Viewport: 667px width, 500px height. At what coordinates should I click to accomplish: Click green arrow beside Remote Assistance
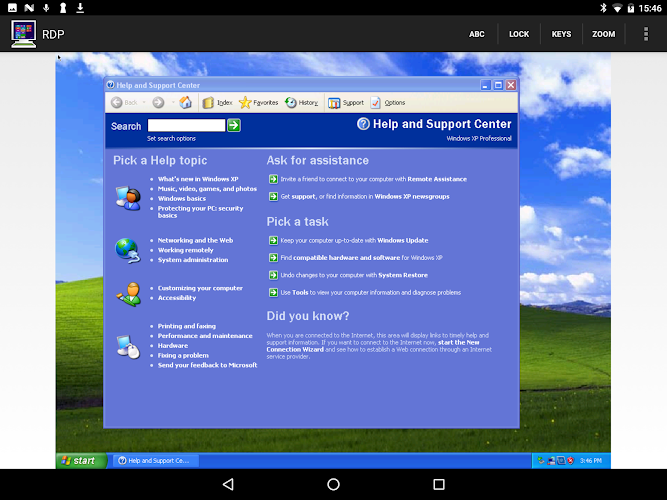click(274, 179)
